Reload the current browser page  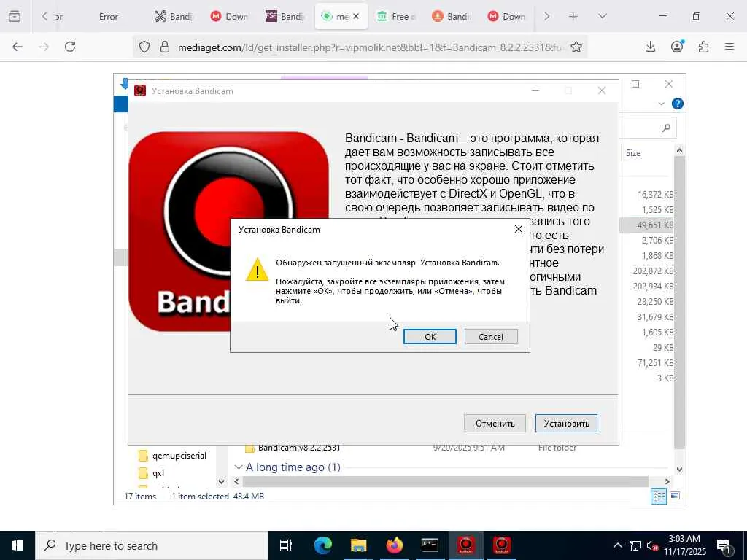click(70, 47)
